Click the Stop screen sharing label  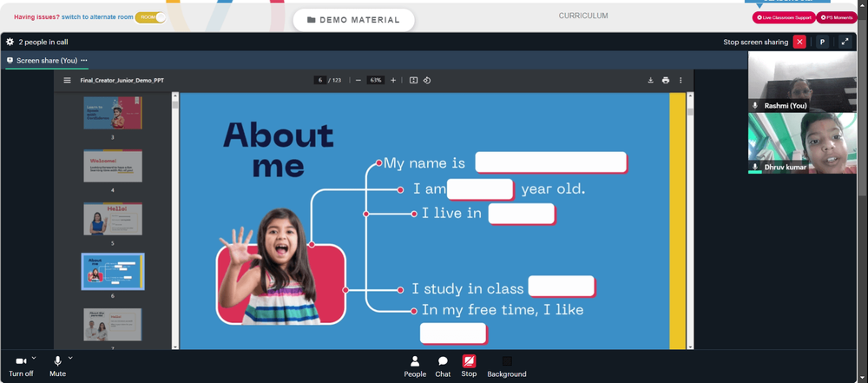point(756,43)
